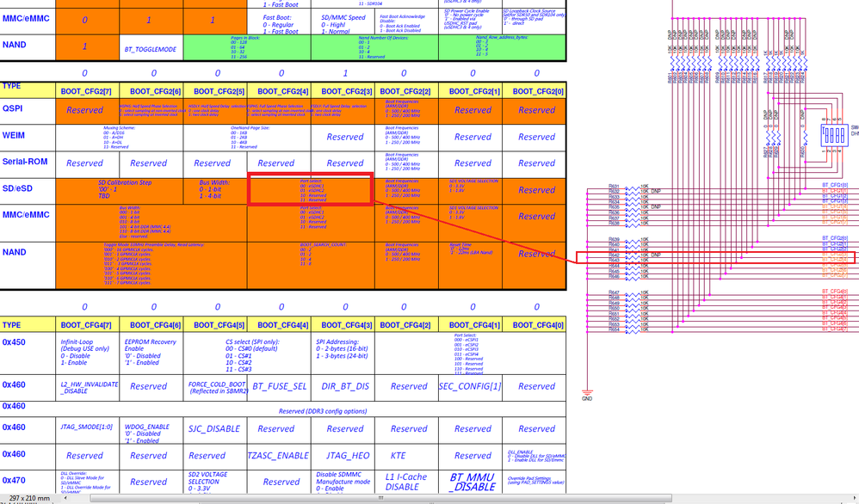Click the QSPI row label
This screenshot has height=504, width=859.
point(13,108)
